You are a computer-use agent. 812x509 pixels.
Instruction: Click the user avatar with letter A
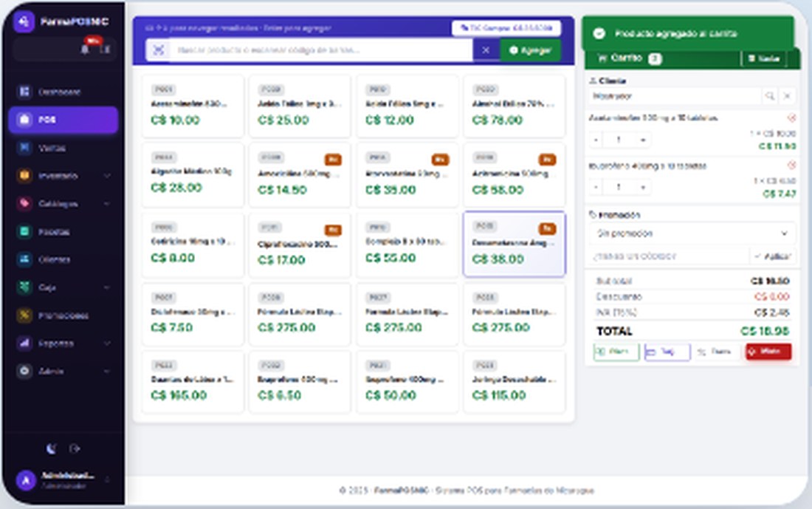25,480
